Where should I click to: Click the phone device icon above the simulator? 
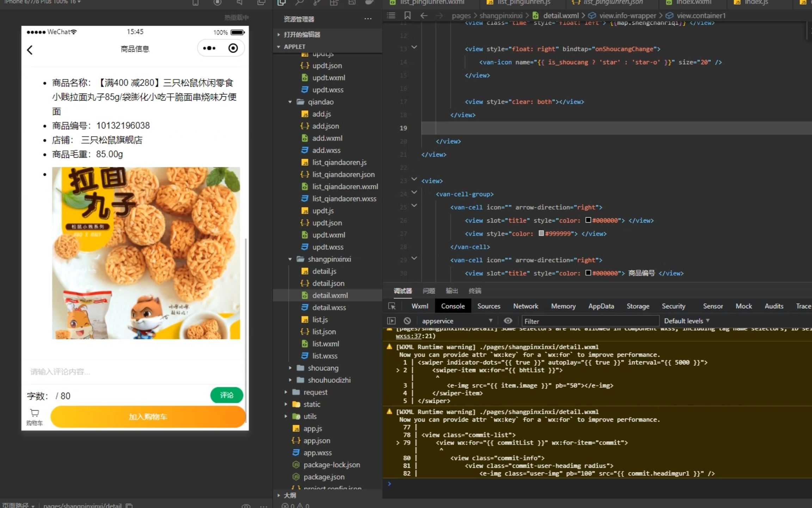[196, 3]
